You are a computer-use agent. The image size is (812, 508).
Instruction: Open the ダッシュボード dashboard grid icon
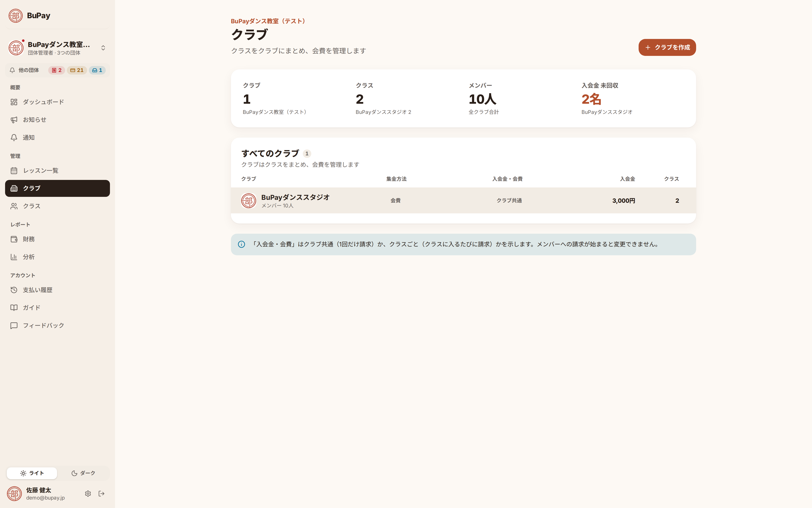[14, 102]
